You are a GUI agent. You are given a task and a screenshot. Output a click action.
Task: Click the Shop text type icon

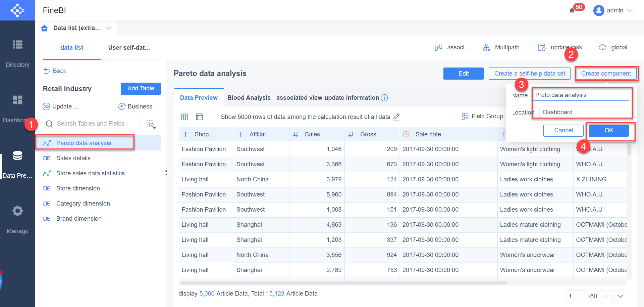tap(185, 135)
